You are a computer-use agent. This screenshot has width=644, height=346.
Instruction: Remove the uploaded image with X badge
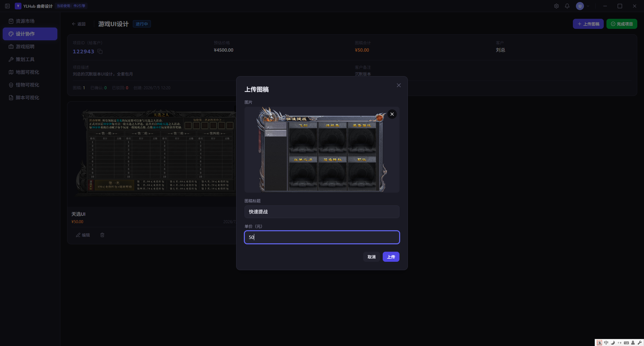click(392, 114)
